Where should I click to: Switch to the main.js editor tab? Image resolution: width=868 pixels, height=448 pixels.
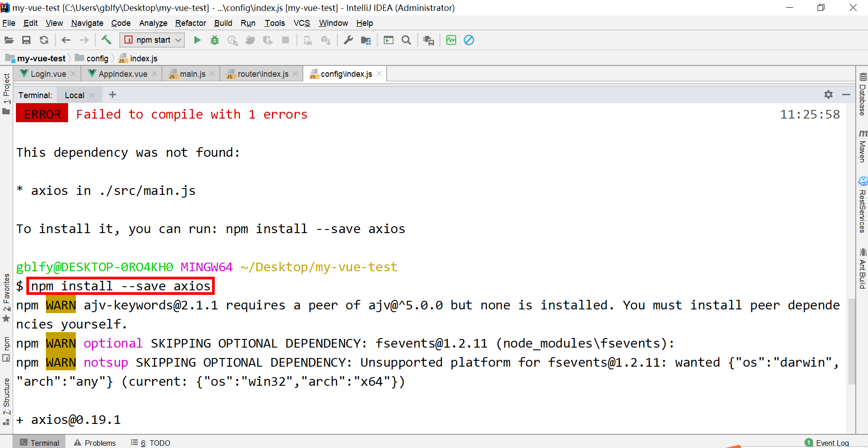(x=192, y=74)
